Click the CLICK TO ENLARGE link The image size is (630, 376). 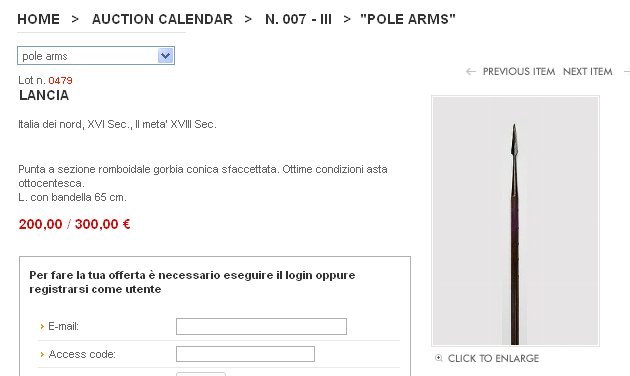493,358
